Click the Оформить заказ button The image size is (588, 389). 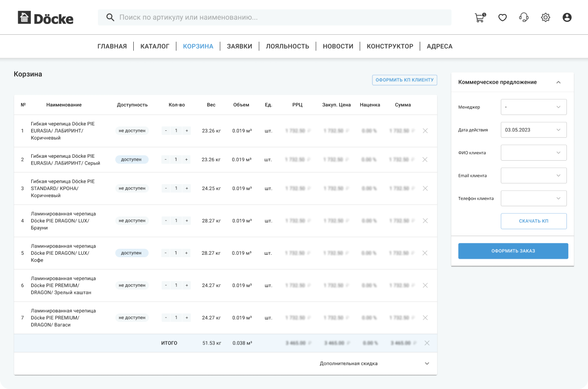(513, 251)
